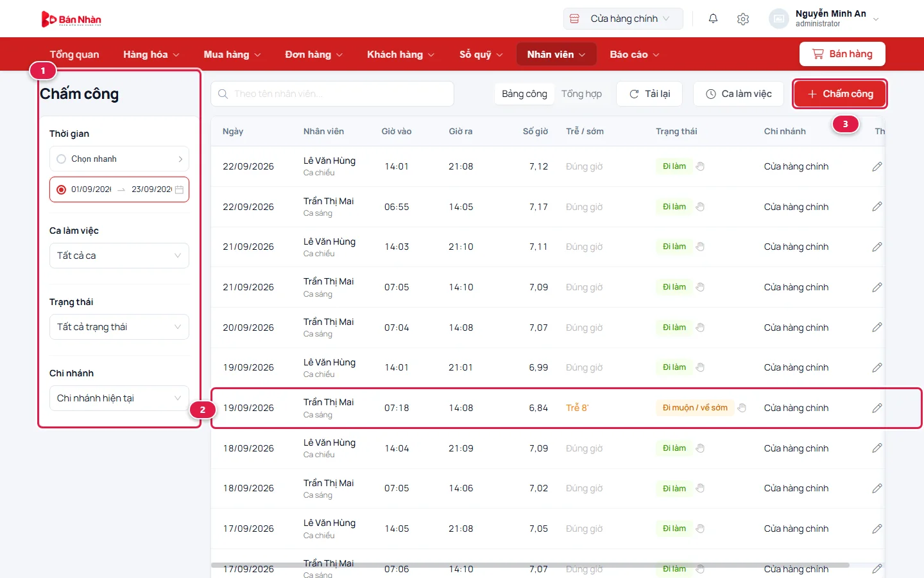The width and height of the screenshot is (924, 578).
Task: Switch to the Tổng hợp tab
Action: coord(581,94)
